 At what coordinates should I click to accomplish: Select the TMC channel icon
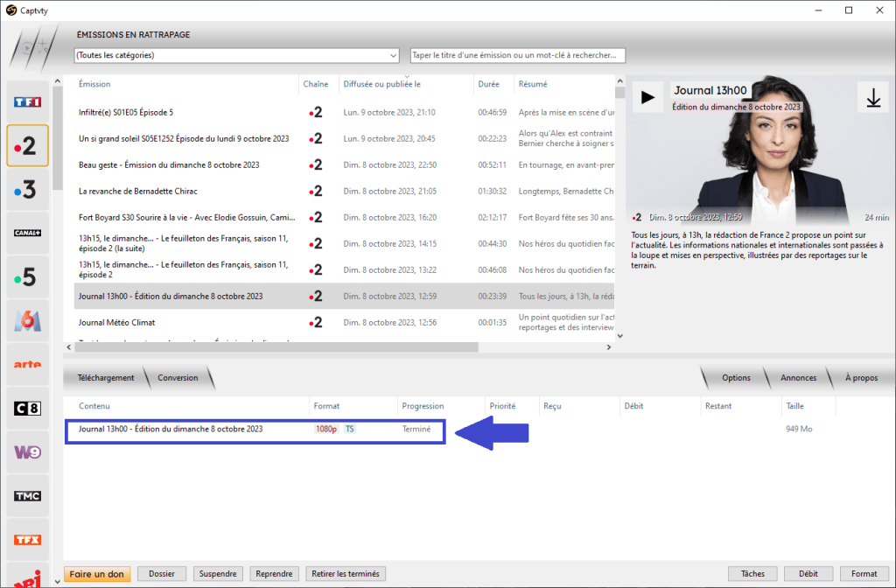pos(27,496)
